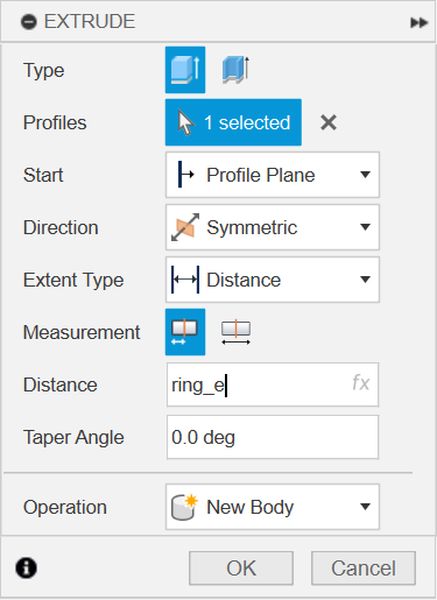
Task: Click the fx icon in Distance field
Action: tap(361, 383)
